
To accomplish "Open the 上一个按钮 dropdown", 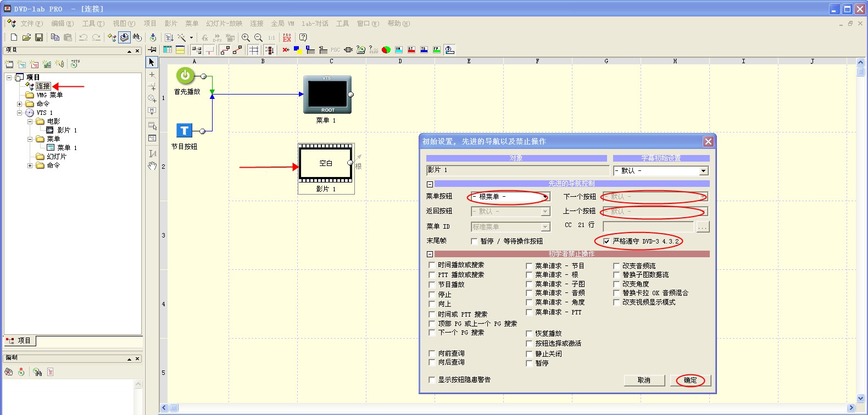I will 655,212.
